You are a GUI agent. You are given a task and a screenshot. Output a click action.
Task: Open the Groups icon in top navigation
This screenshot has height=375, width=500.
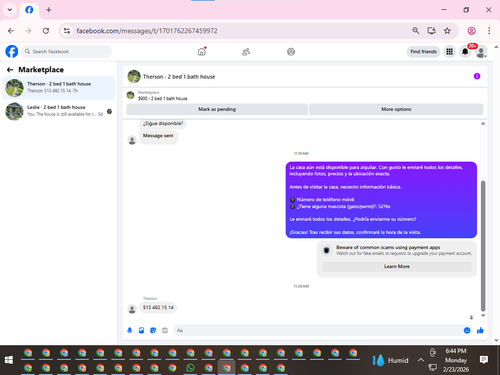tap(291, 52)
